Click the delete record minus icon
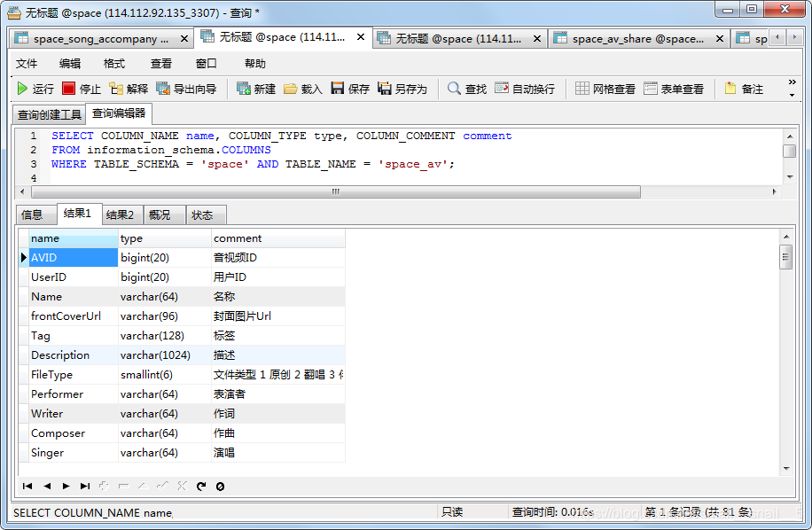This screenshot has width=812, height=530. (123, 486)
